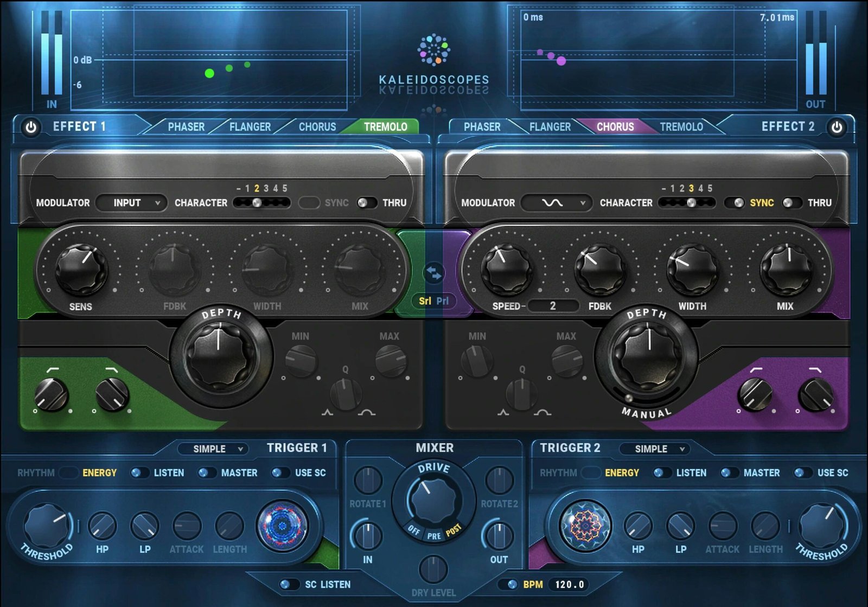Click Trigger 1 LP filter knob
The height and width of the screenshot is (607, 868).
(144, 526)
